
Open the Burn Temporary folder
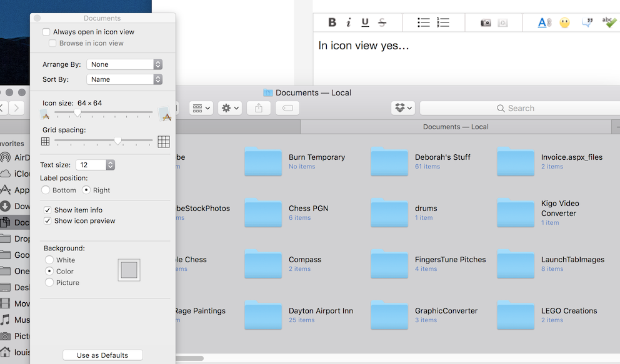pos(263,162)
